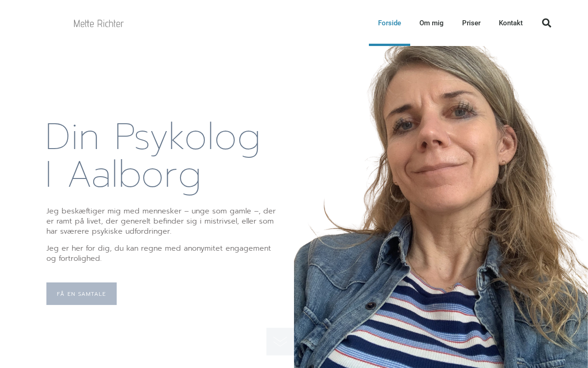
Task: Launch site search from the header magnifier
Action: 547,23
